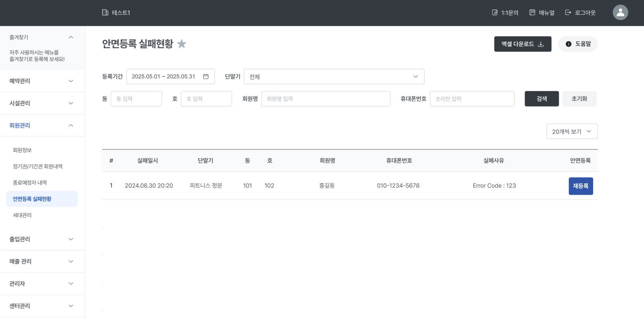Click the 실패일시 column header
The image size is (644, 320).
coord(147,160)
